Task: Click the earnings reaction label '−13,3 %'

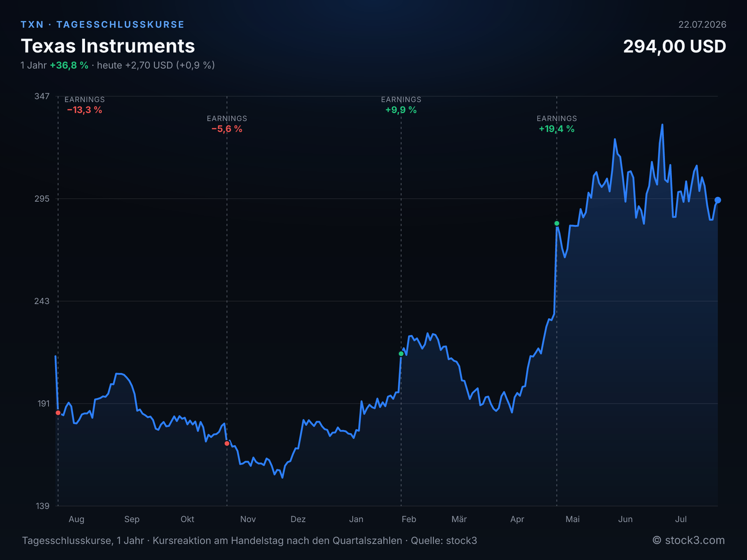Action: coord(85,110)
